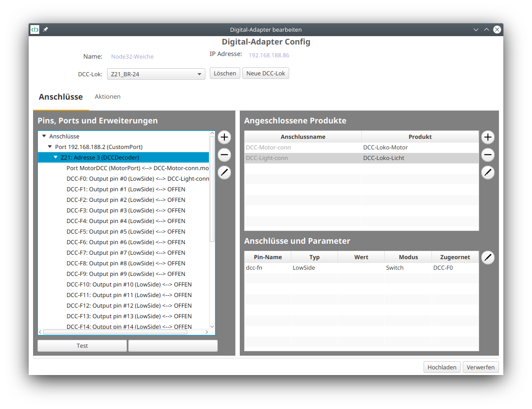Edit the selected product with the pencil icon
This screenshot has height=409, width=532.
pos(487,172)
